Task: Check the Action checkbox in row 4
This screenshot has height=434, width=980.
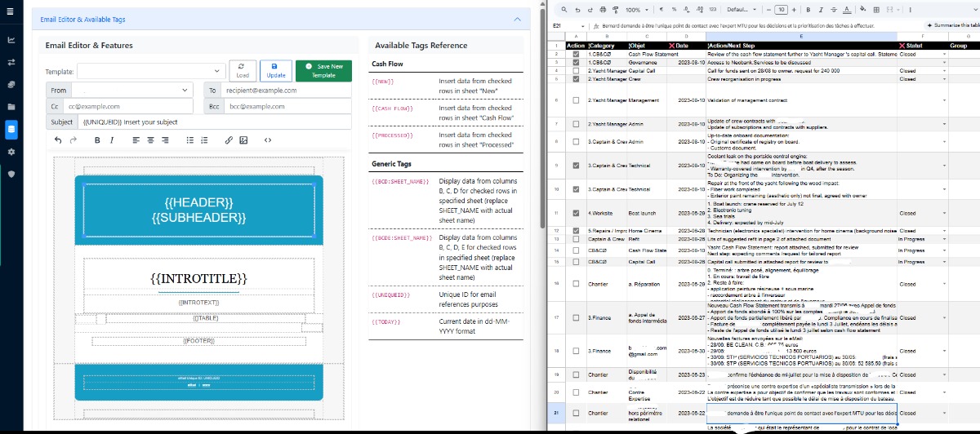Action: [x=576, y=71]
